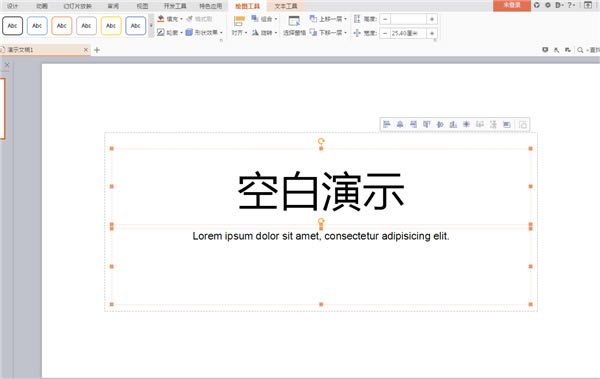Click the title text 空白演示

tap(321, 191)
